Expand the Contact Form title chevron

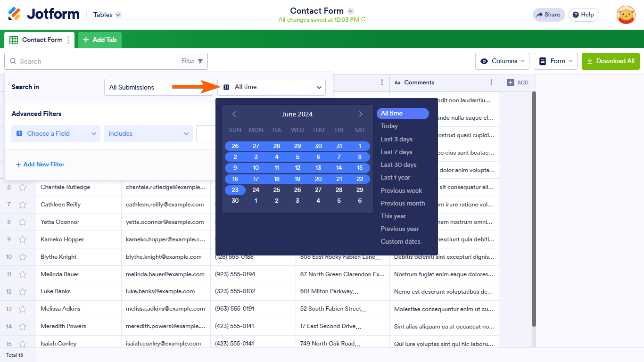click(350, 11)
